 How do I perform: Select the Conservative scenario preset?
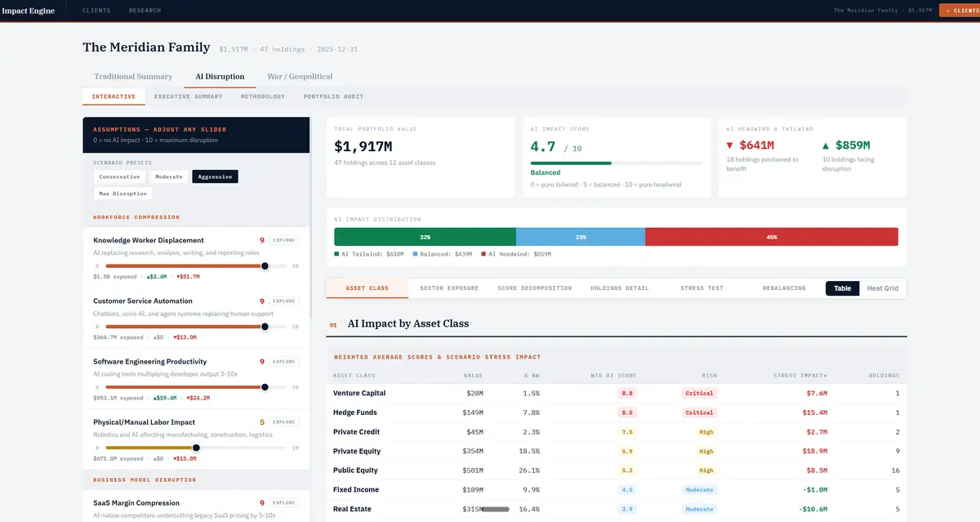119,176
